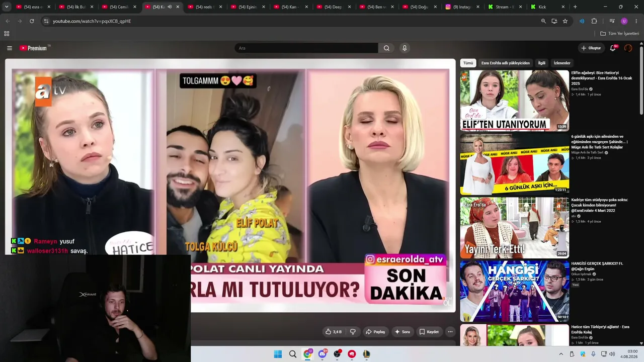Go back using the browser back arrow
The image size is (644, 362).
(x=8, y=21)
